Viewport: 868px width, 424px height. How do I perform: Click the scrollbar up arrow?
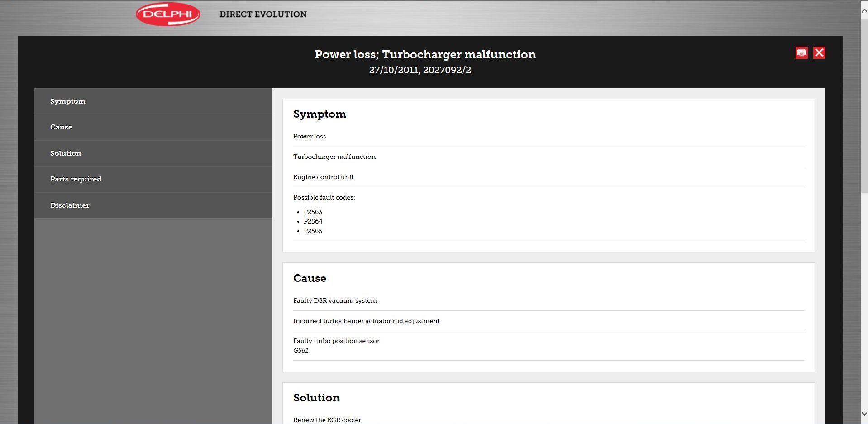click(864, 11)
